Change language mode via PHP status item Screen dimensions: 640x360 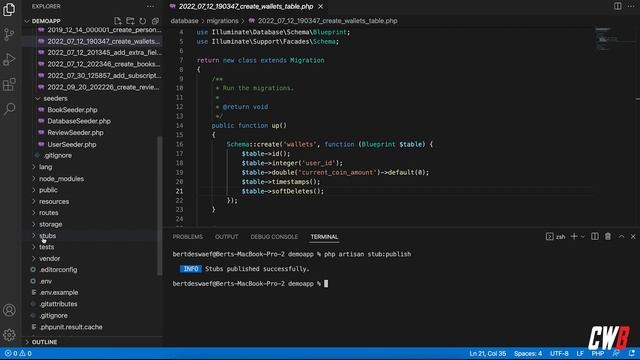tap(598, 353)
